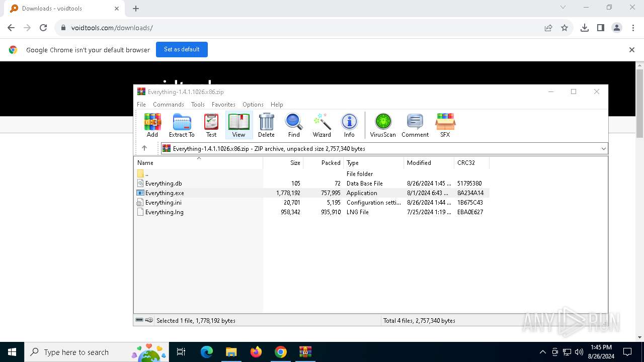Open File Explorer from taskbar
Viewport: 644px width, 362px height.
(x=231, y=352)
